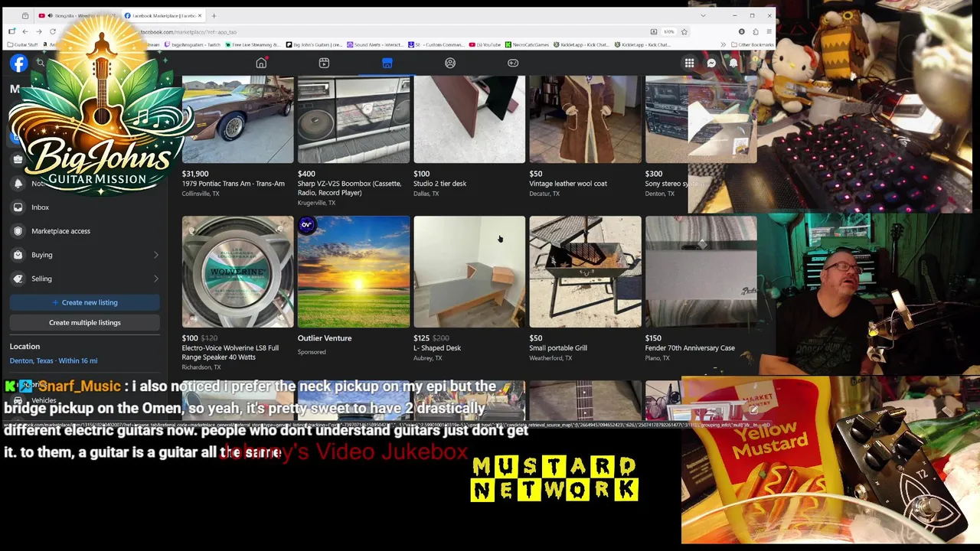
Task: Click the $31,900 price text
Action: pyautogui.click(x=195, y=174)
